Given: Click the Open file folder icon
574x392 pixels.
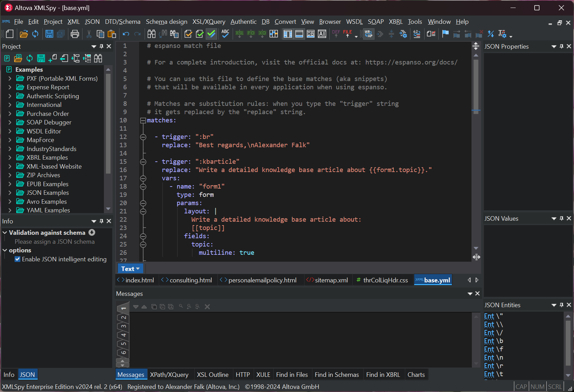Looking at the screenshot, I should [24, 34].
